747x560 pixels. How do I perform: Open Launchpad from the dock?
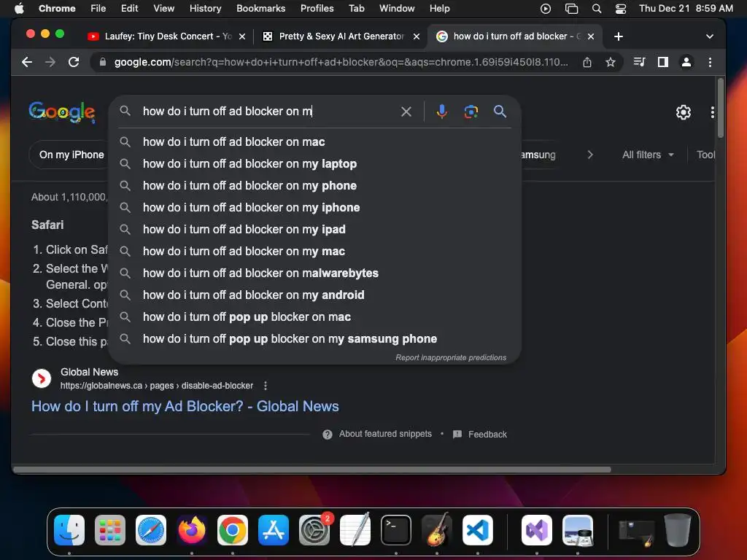click(110, 530)
